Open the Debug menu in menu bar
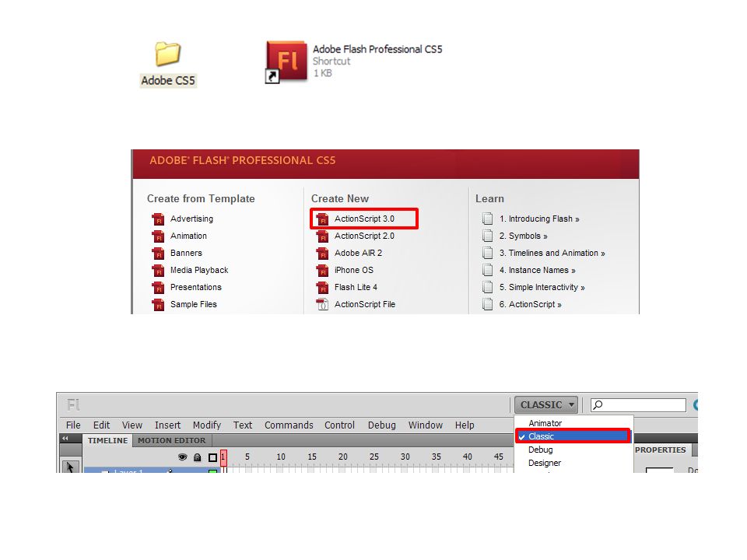This screenshot has width=747, height=560. [381, 425]
